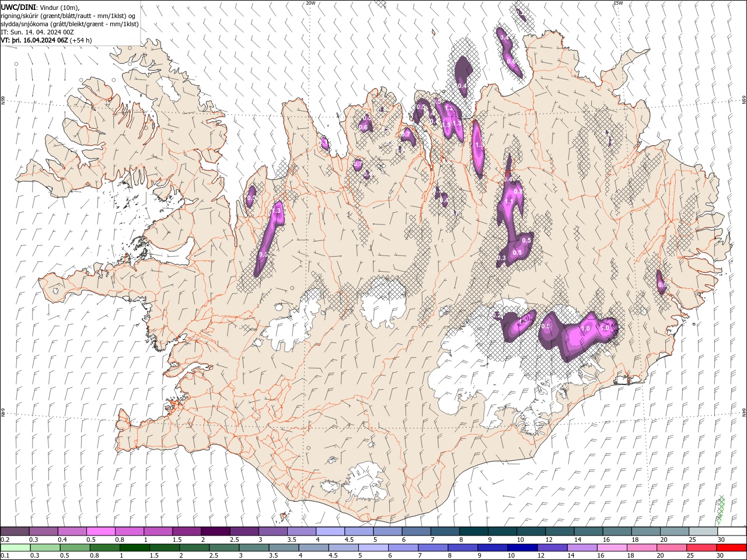Click the 'UWC/DINI: Vindur (10m),' title text
Viewport: 747px width, 560px height.
pos(40,7)
